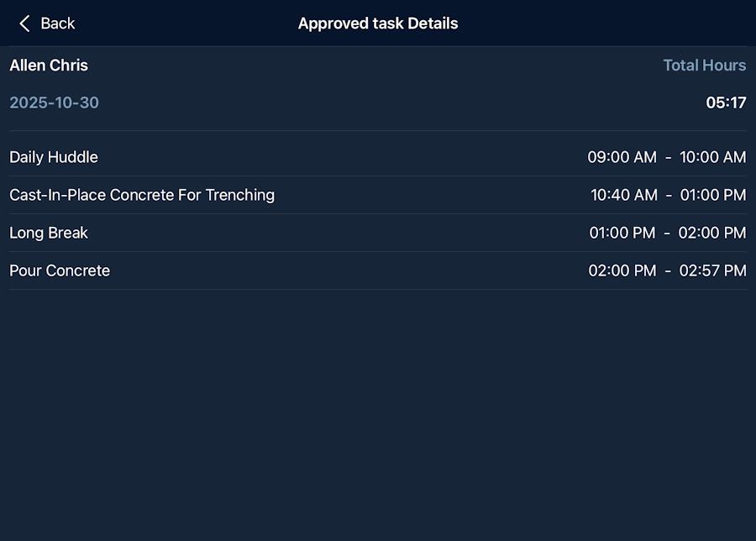Select the Pour Concrete task name
The image size is (756, 541).
tap(60, 270)
